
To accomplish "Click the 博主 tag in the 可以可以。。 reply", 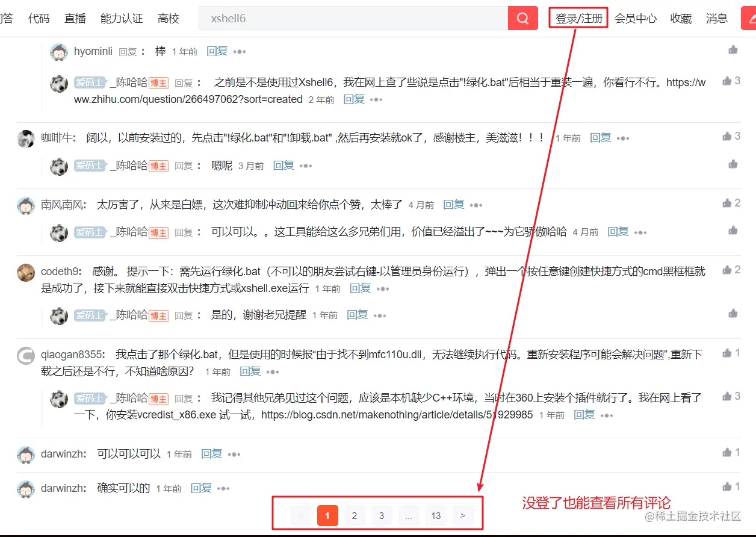I will (x=159, y=232).
